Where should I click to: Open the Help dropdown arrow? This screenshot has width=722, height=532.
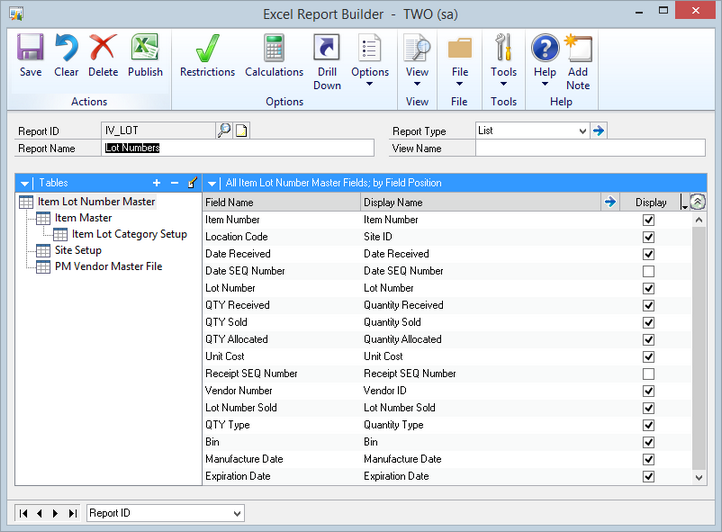click(x=545, y=83)
